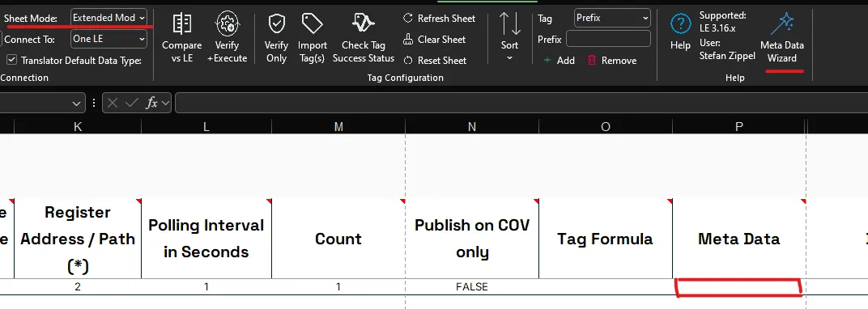Image resolution: width=868 pixels, height=309 pixels.
Task: Select the empty Meta Data cell in column P
Action: [x=739, y=287]
